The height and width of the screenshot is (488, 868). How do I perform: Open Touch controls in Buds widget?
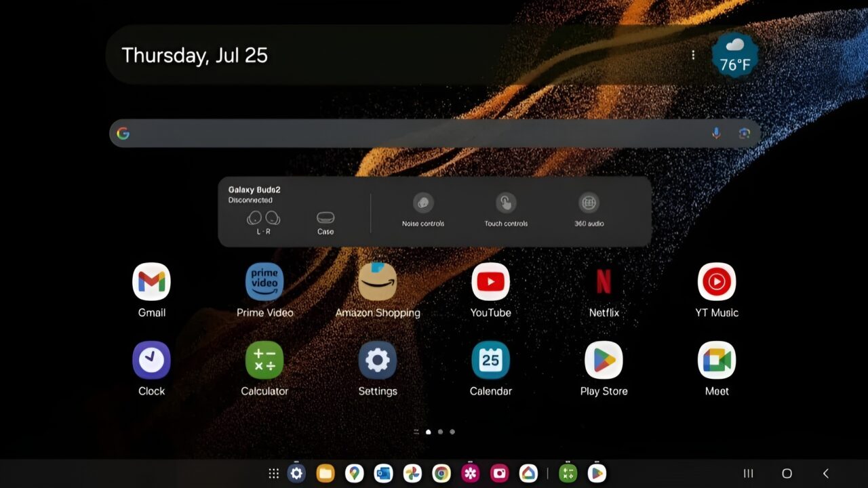[x=506, y=210]
